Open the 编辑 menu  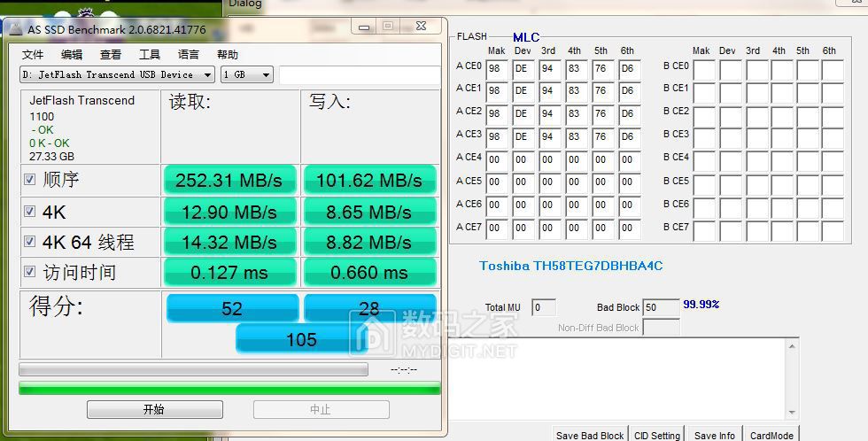[x=72, y=54]
